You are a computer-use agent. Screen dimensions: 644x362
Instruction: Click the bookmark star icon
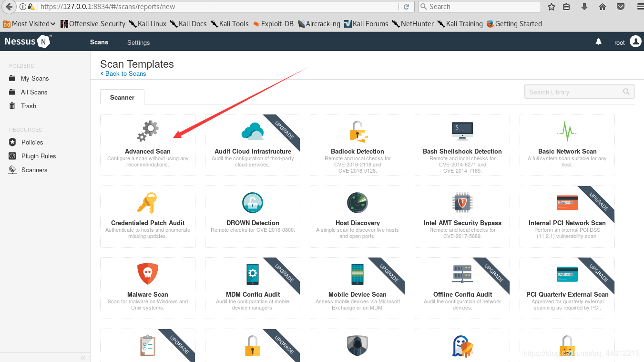point(552,7)
